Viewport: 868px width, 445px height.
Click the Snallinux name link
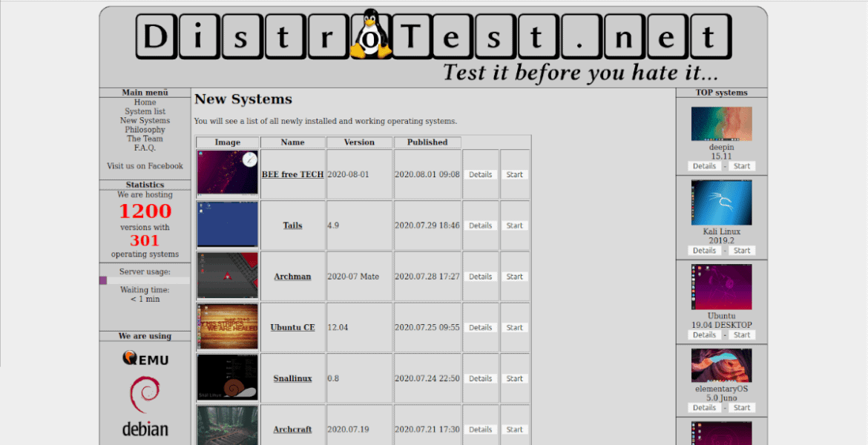point(292,378)
